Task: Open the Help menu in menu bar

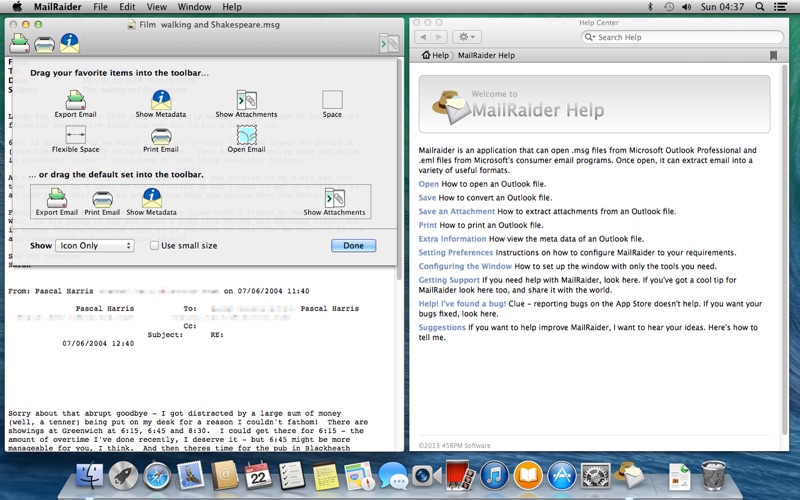Action: click(232, 7)
